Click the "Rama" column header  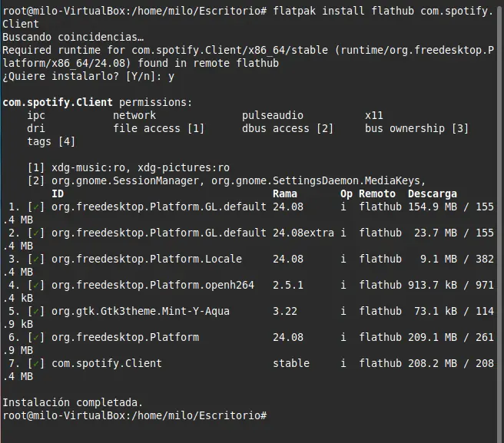[x=285, y=194]
